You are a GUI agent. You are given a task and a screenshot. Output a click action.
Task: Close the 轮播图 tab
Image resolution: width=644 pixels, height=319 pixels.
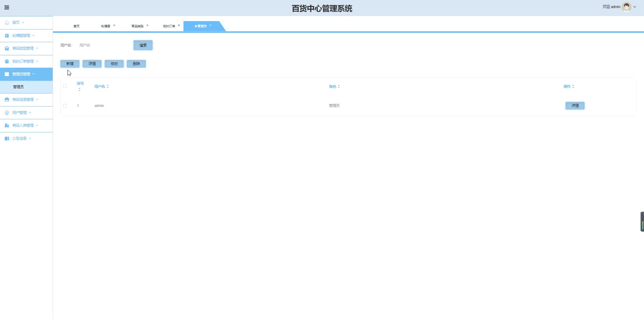click(x=114, y=25)
